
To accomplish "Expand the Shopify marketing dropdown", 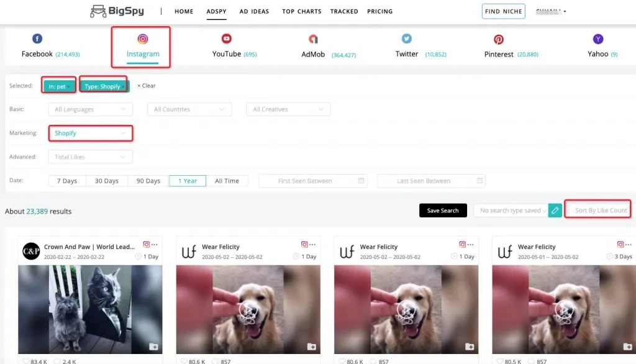I will tap(90, 133).
